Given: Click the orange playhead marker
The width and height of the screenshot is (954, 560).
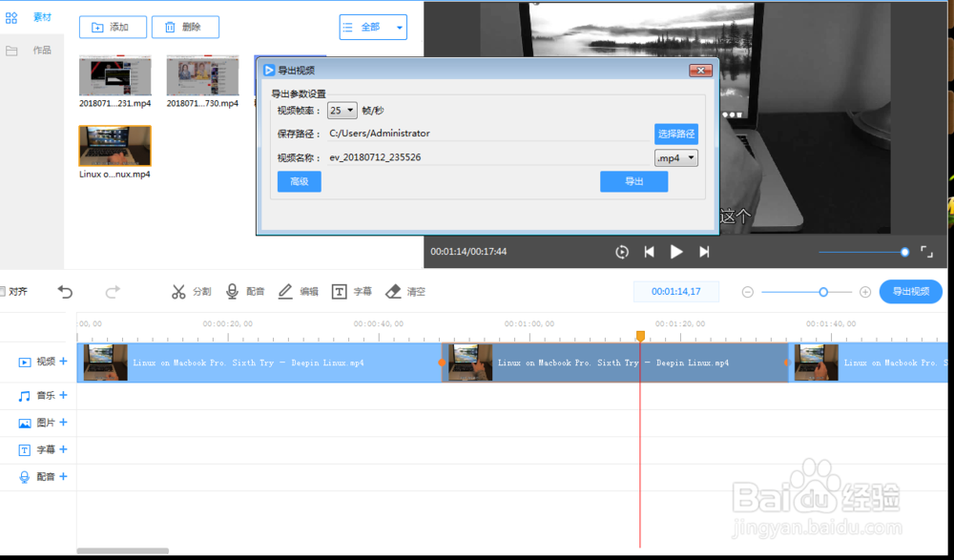Looking at the screenshot, I should pos(640,336).
